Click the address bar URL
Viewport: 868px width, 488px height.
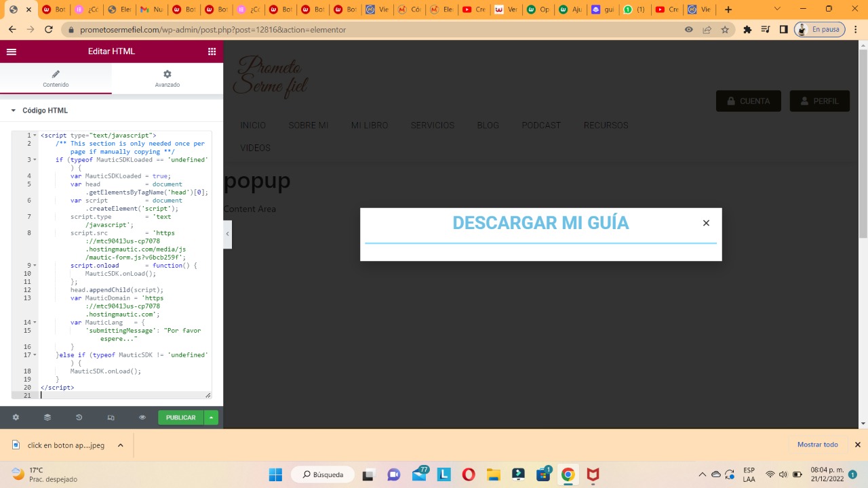tap(213, 30)
